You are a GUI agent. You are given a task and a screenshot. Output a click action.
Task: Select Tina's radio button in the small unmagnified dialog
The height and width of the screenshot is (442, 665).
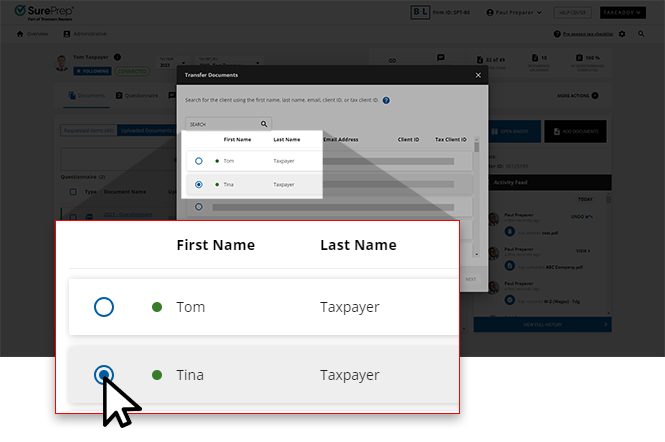coord(198,185)
